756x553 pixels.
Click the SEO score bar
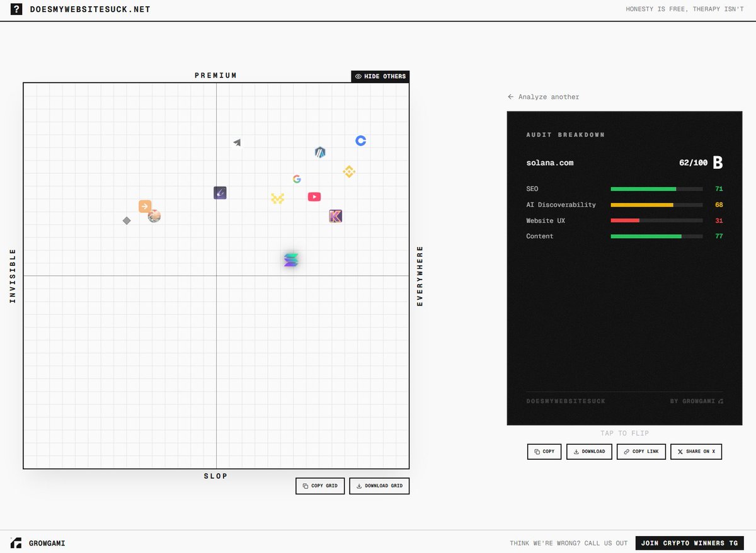tap(656, 189)
